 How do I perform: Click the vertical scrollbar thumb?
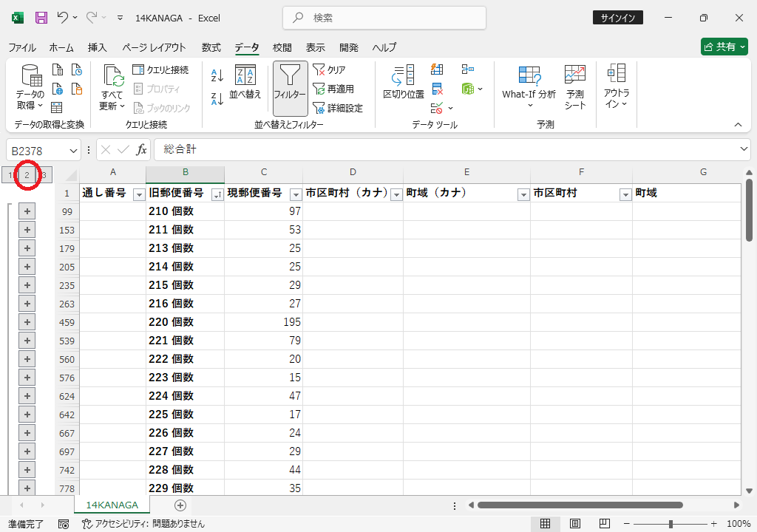pyautogui.click(x=749, y=210)
